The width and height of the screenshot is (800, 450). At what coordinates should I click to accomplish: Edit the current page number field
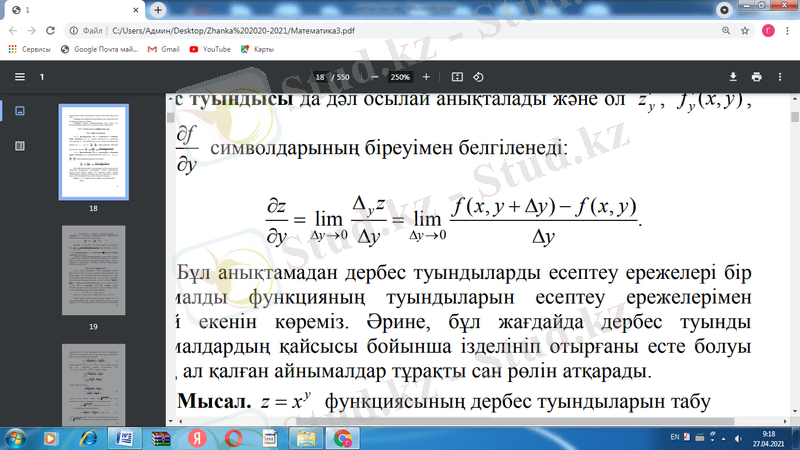point(320,77)
